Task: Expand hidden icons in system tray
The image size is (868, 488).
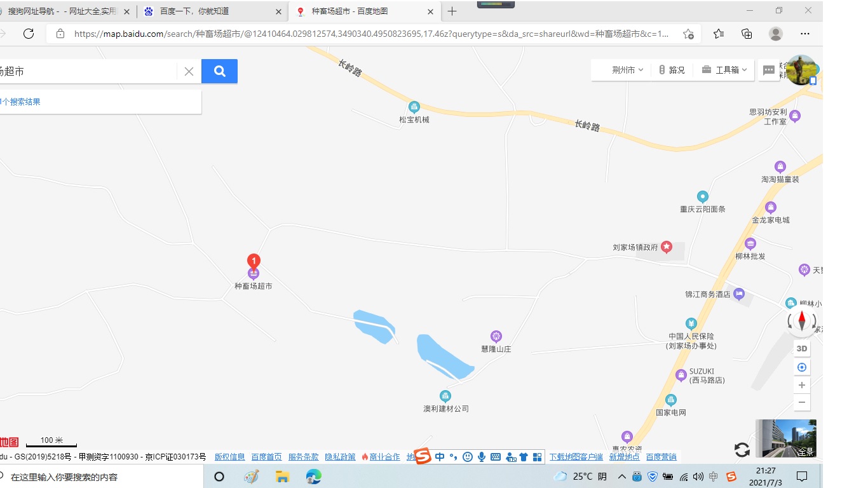Action: click(621, 476)
